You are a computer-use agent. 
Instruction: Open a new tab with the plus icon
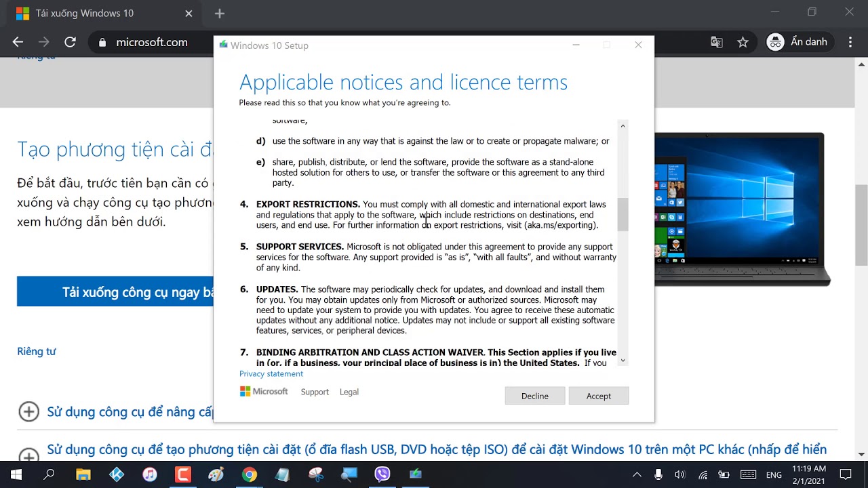219,14
